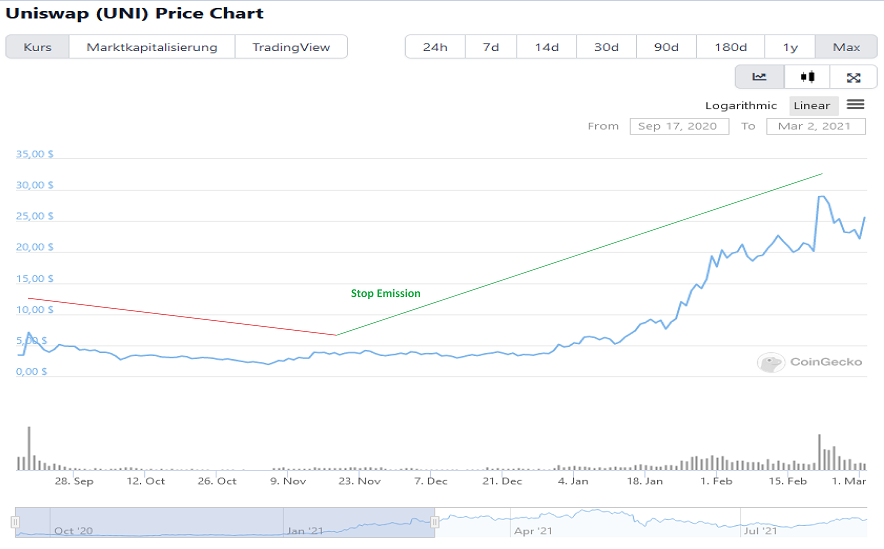This screenshot has width=884, height=549.
Task: Click the 1. Feb date label
Action: tap(716, 481)
